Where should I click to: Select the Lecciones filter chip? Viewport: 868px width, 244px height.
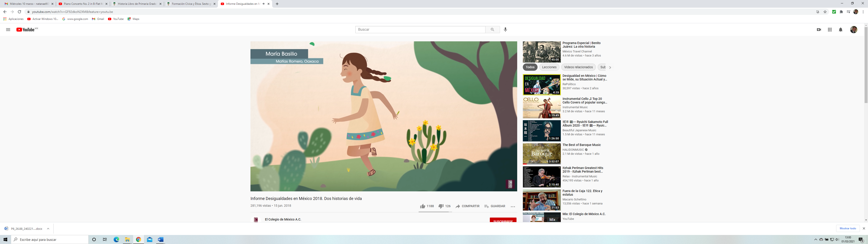point(549,67)
